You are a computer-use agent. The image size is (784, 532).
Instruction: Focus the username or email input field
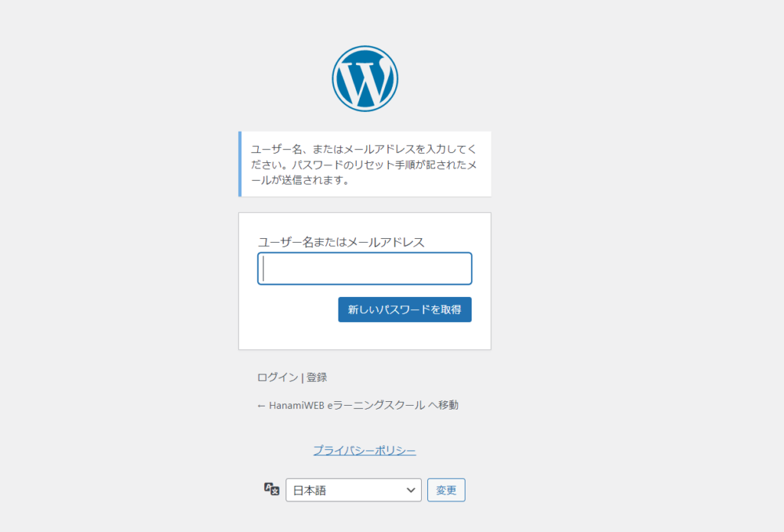point(364,269)
